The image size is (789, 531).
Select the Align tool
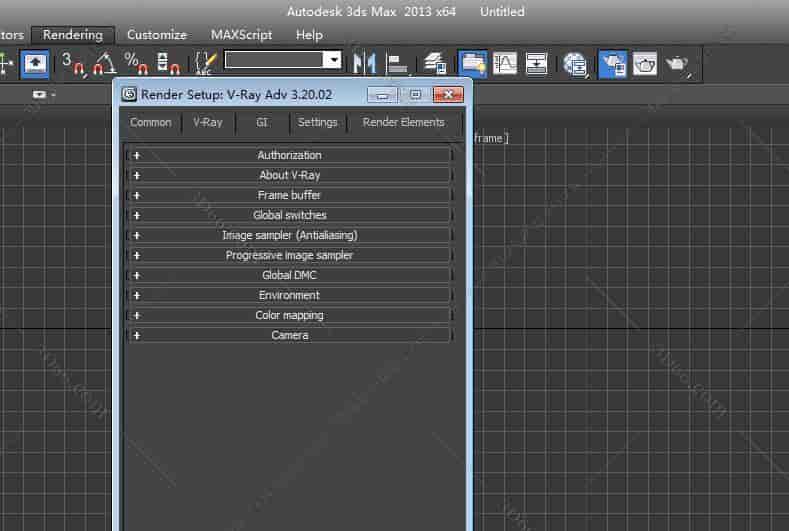(398, 63)
